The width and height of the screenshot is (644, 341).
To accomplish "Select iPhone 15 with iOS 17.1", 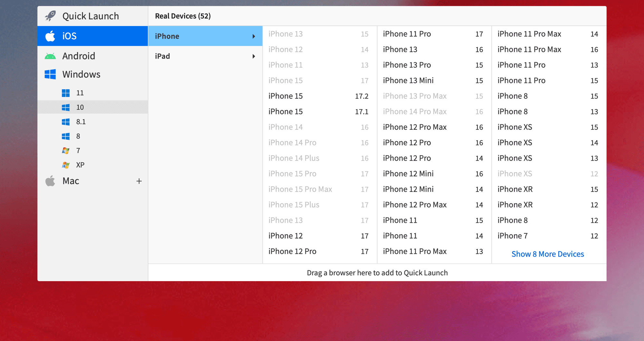I will point(320,111).
